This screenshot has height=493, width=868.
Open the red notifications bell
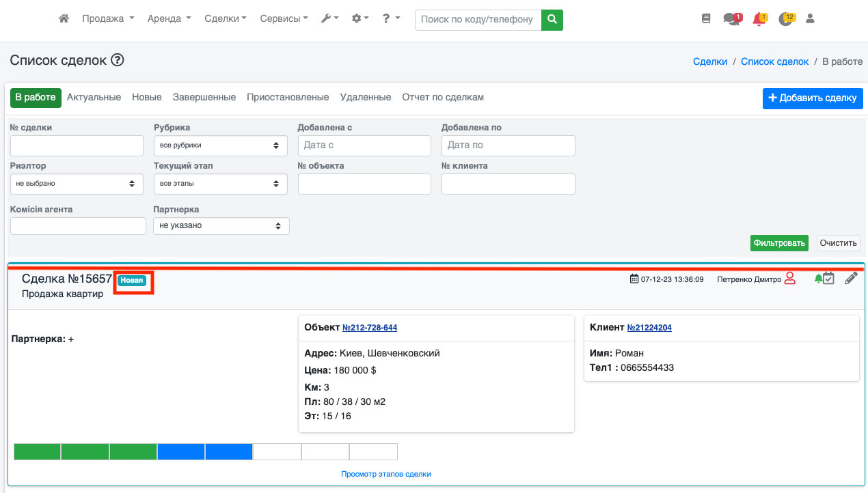[x=759, y=19]
